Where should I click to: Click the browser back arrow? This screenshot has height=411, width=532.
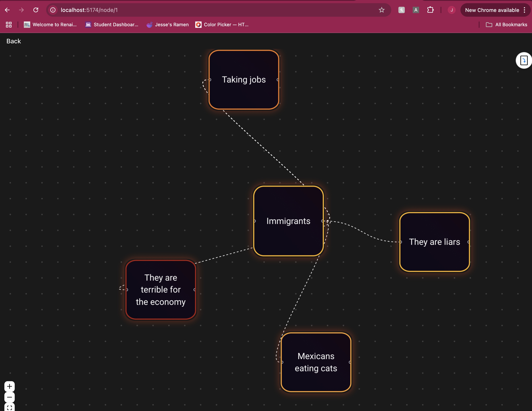pos(7,10)
